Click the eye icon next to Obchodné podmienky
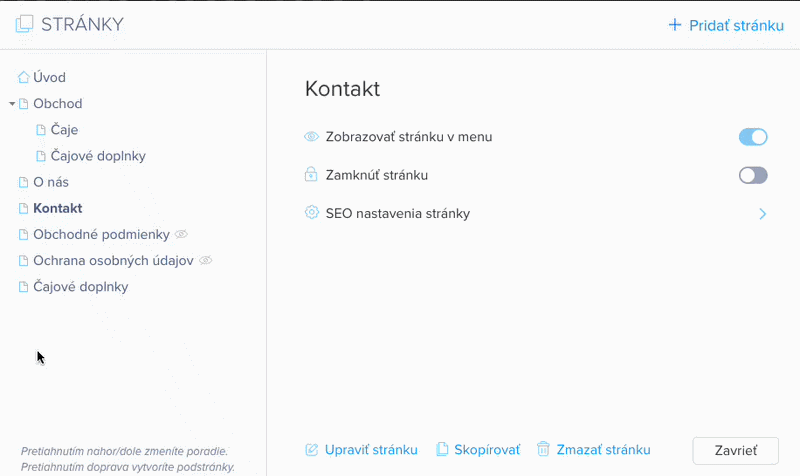The image size is (800, 476). click(x=181, y=234)
